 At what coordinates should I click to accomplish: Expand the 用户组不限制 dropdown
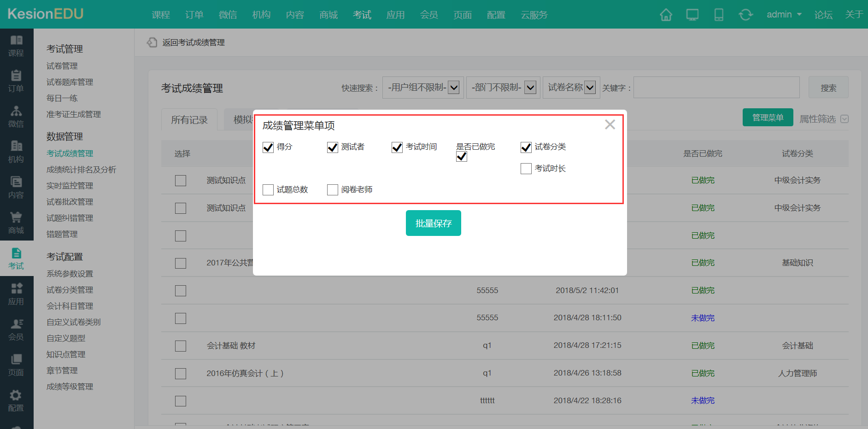(x=423, y=88)
